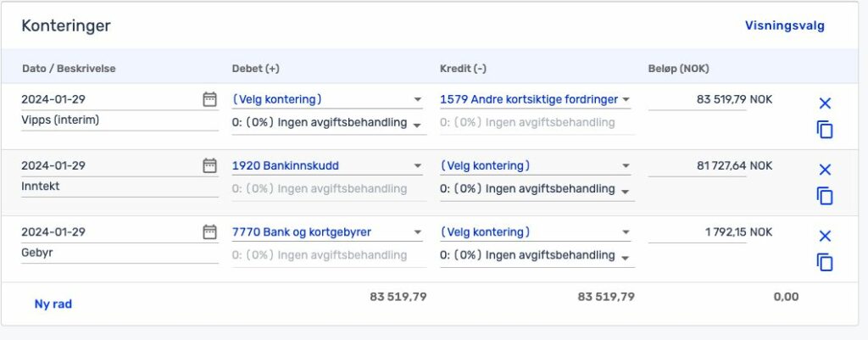
Task: Select credit account for Inntekt row
Action: tap(536, 165)
